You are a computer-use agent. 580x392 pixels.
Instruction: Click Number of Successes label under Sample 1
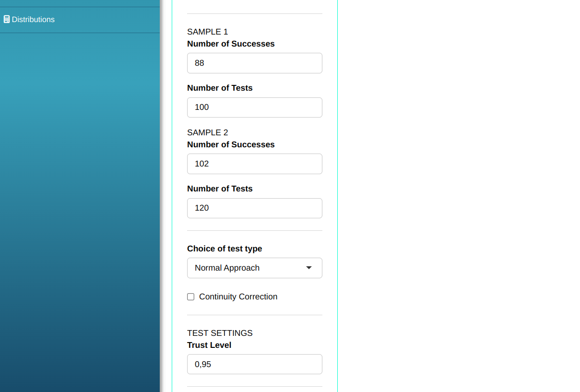pos(231,44)
